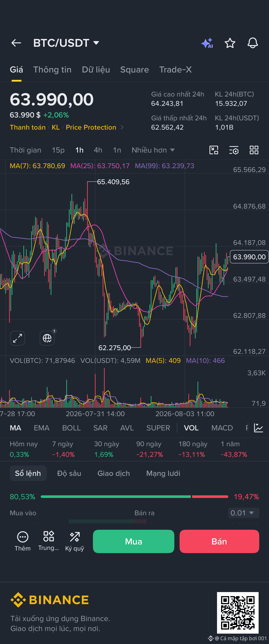Tap the QR code image

click(238, 613)
